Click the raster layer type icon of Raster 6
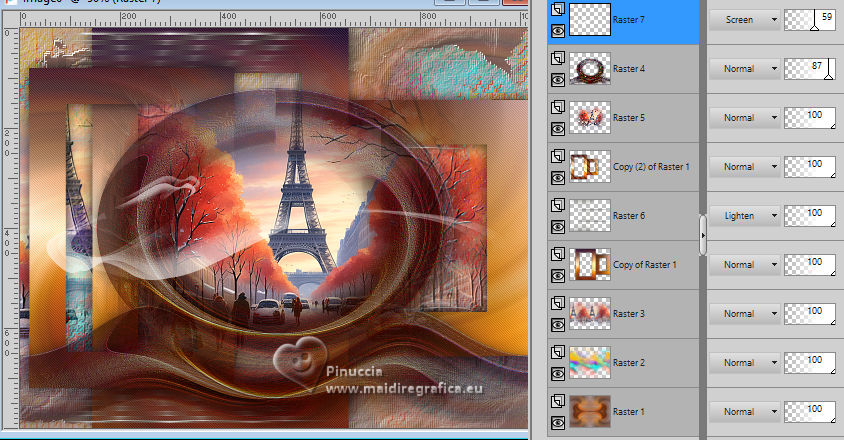The width and height of the screenshot is (844, 440). tap(558, 205)
